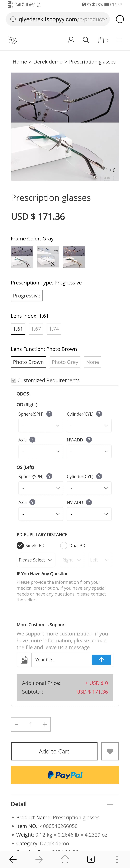Viewport: 130px width, 868px height.
Task: Show help for OD Sphere(SPH)
Action: pyautogui.click(x=49, y=414)
